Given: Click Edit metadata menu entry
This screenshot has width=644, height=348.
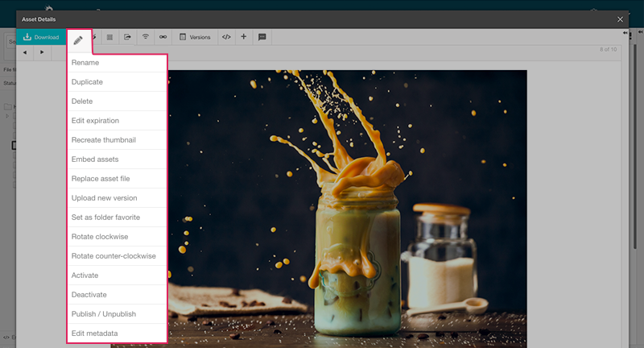Looking at the screenshot, I should click(117, 333).
